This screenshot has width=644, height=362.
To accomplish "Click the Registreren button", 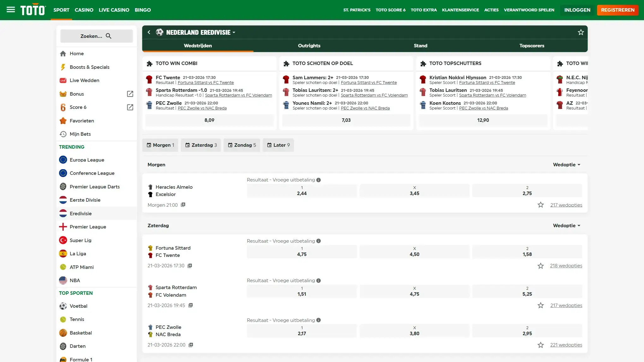I will click(617, 10).
